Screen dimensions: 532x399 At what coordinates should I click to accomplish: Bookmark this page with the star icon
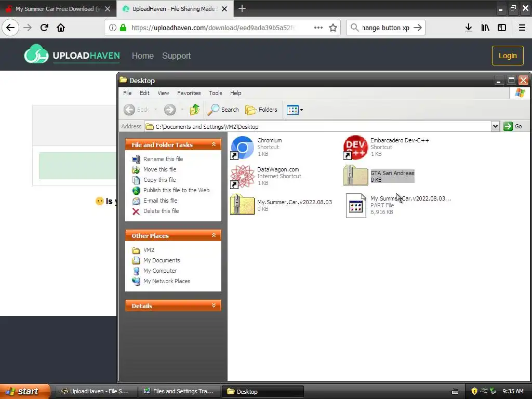click(333, 28)
